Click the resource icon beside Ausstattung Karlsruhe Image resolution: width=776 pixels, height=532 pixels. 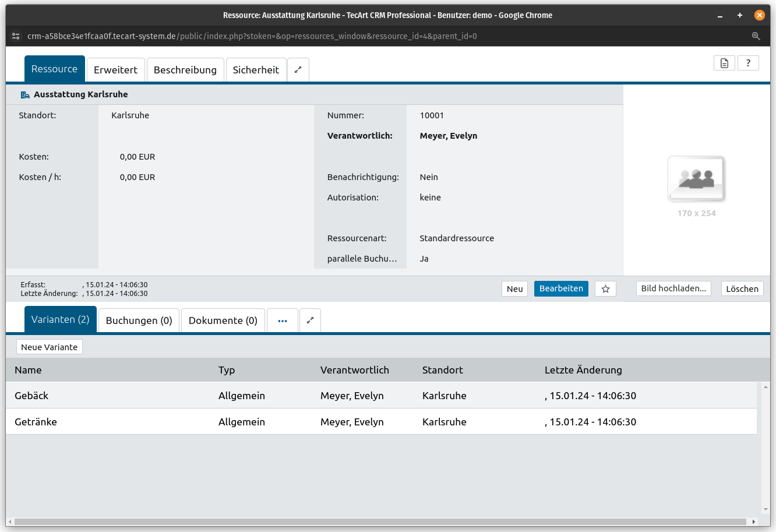coord(25,94)
